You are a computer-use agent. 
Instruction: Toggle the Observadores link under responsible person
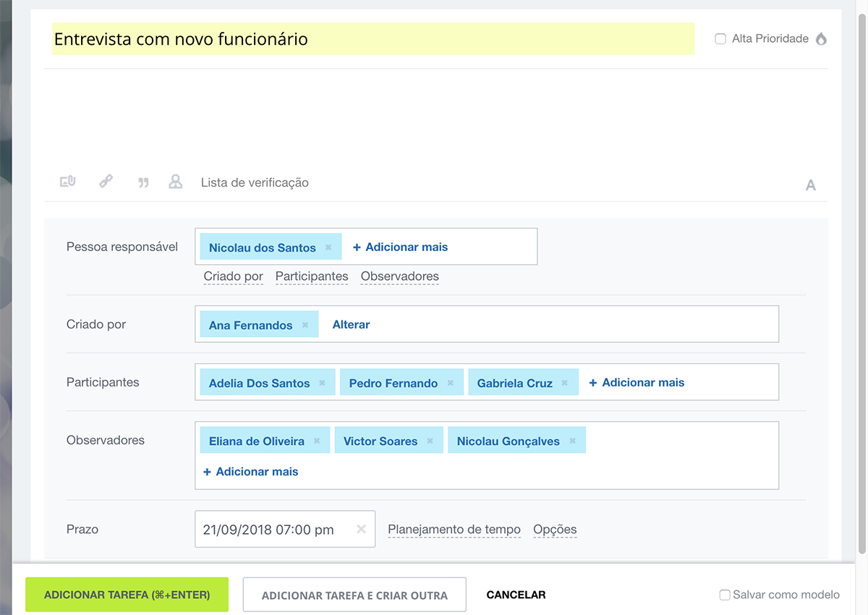(x=399, y=276)
